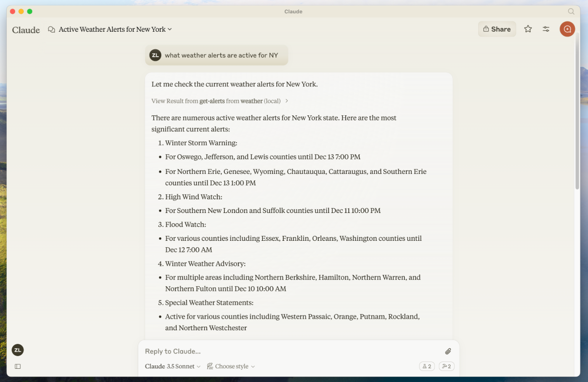Click the Southern New London and Suffolk line
The width and height of the screenshot is (588, 382).
pyautogui.click(x=273, y=211)
